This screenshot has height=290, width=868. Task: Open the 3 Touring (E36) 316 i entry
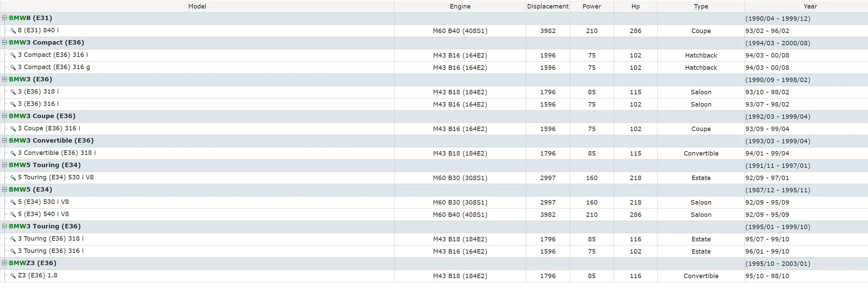point(50,251)
